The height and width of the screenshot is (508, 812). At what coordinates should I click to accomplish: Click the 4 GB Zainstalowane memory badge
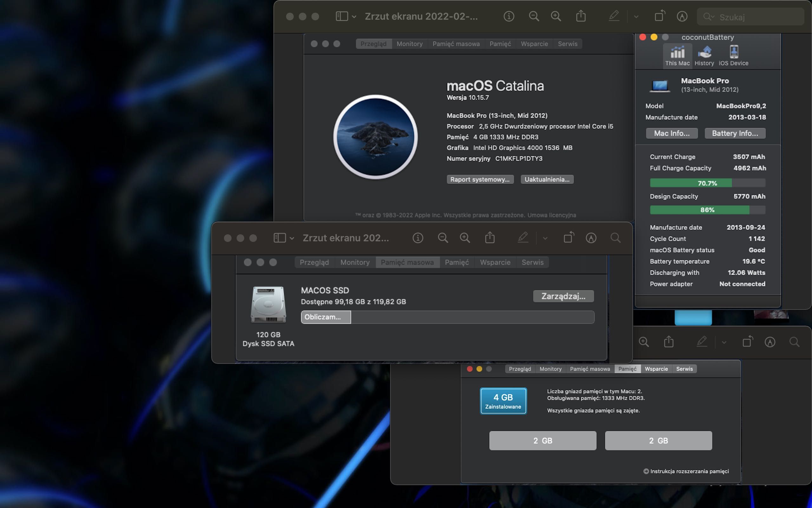(503, 401)
